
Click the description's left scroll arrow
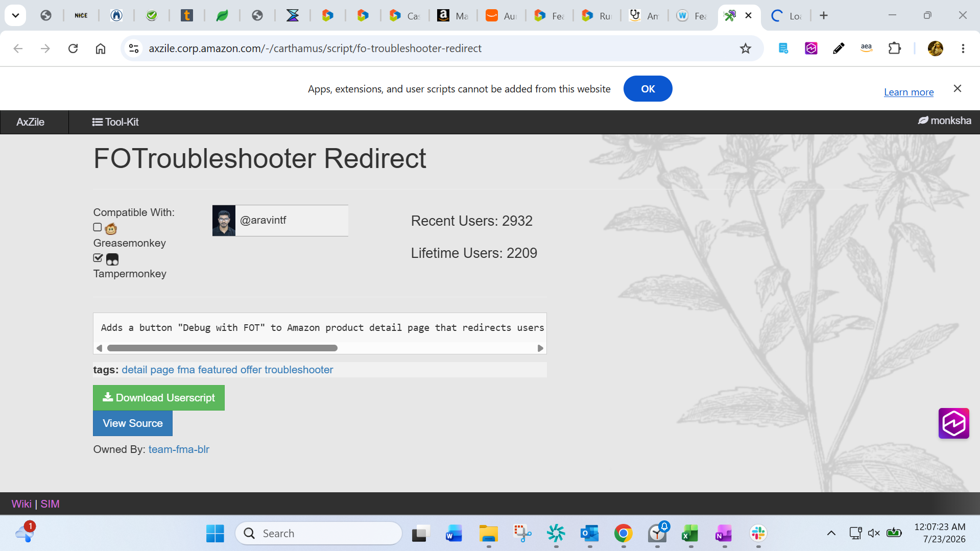pyautogui.click(x=99, y=348)
